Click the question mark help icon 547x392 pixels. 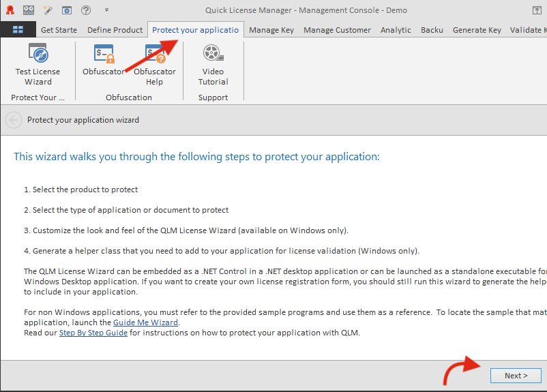click(x=86, y=10)
